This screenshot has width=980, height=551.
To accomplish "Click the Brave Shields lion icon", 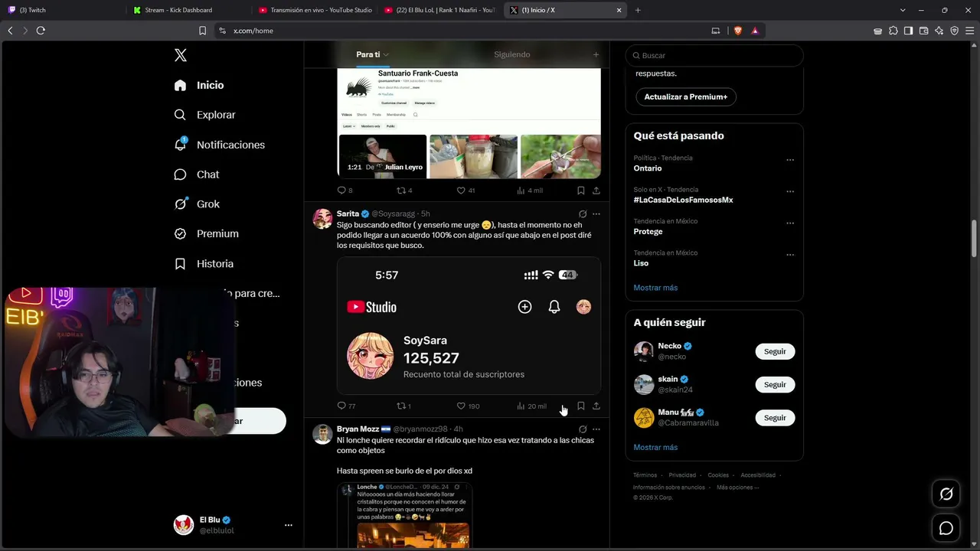I will pyautogui.click(x=738, y=31).
